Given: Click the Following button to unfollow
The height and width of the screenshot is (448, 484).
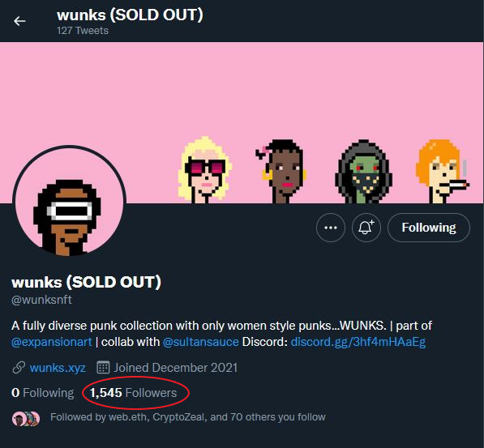Looking at the screenshot, I should tap(429, 228).
